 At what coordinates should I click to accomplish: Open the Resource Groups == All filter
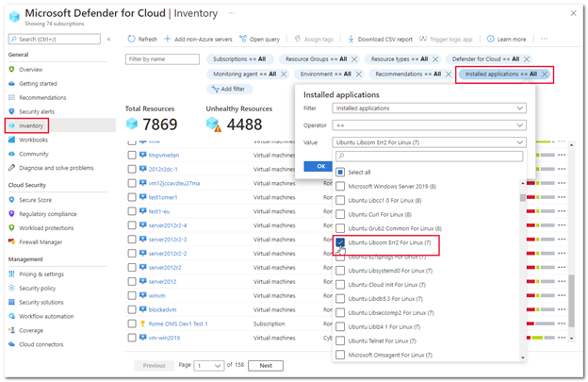(316, 59)
